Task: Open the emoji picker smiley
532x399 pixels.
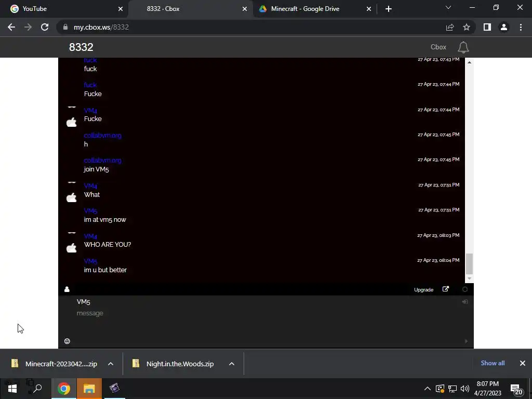Action: [x=67, y=341]
